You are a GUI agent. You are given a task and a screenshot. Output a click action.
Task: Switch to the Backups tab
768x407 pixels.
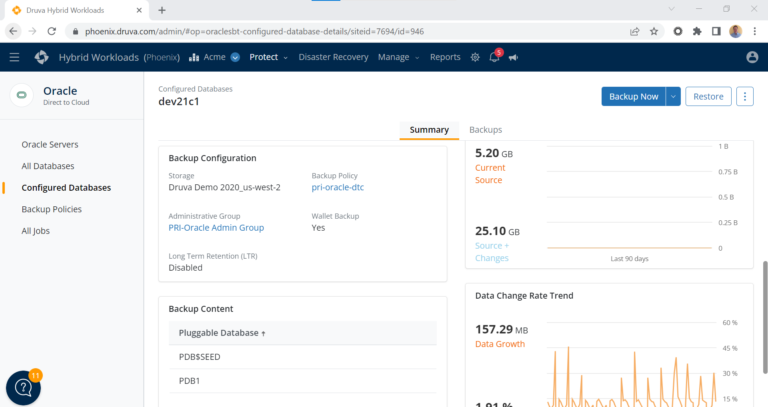tap(485, 130)
